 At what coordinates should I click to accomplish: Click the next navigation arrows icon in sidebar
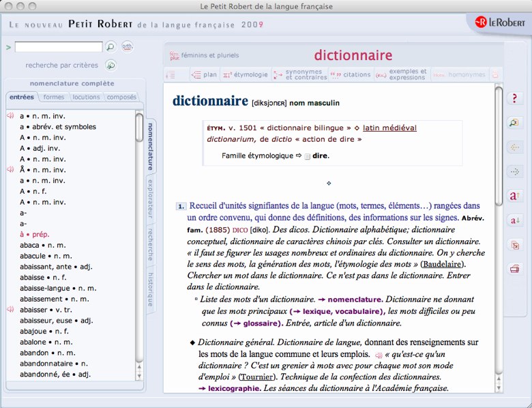pyautogui.click(x=515, y=172)
